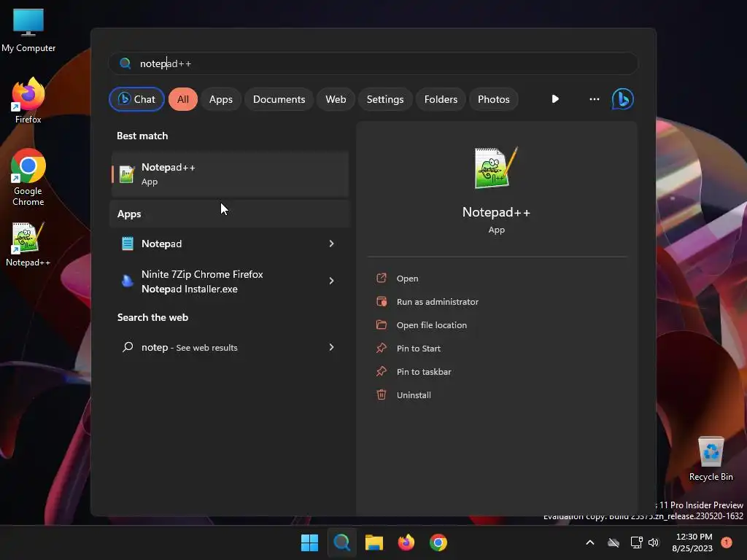The image size is (747, 560).
Task: Switch to the Photos filter tab
Action: point(494,99)
